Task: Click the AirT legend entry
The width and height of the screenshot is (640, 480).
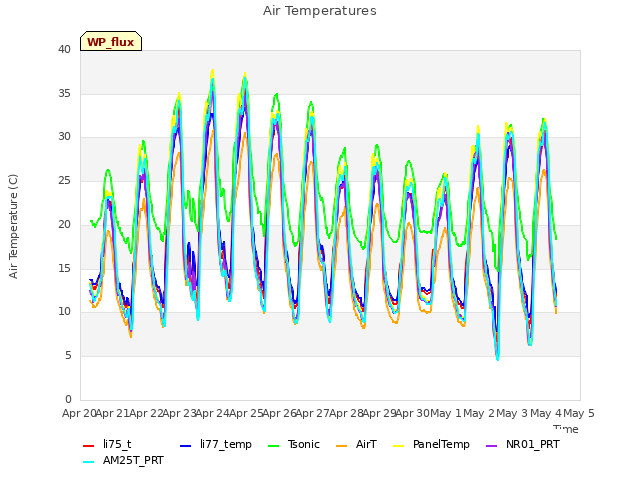Action: pos(356,444)
